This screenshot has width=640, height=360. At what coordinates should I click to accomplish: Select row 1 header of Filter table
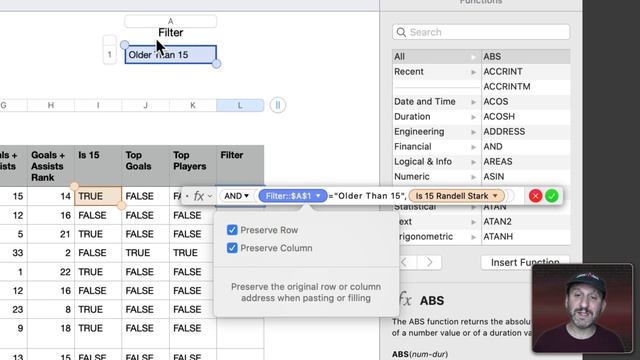pos(109,55)
